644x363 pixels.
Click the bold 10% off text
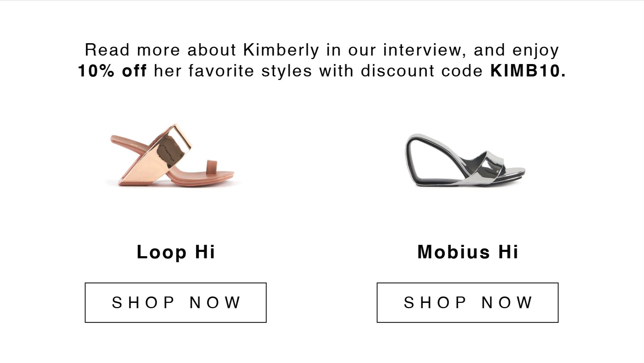[112, 71]
